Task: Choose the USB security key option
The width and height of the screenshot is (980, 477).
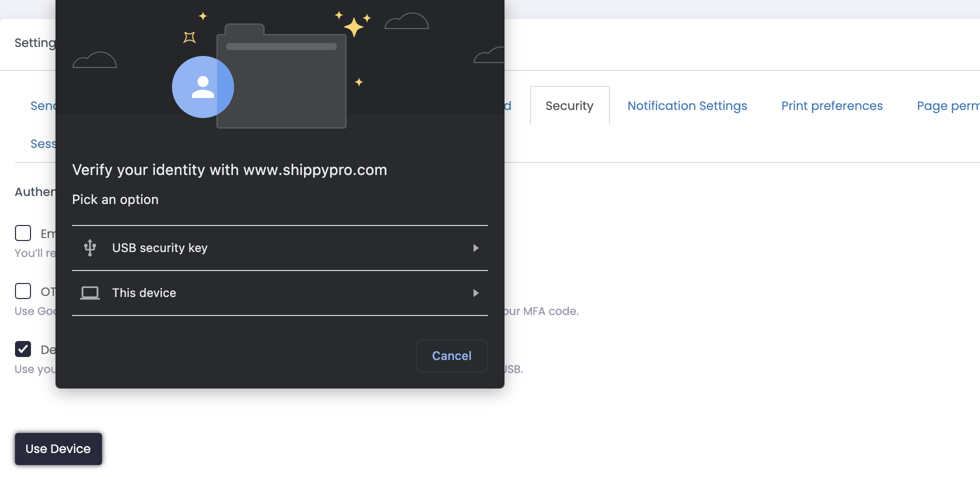Action: pos(280,248)
